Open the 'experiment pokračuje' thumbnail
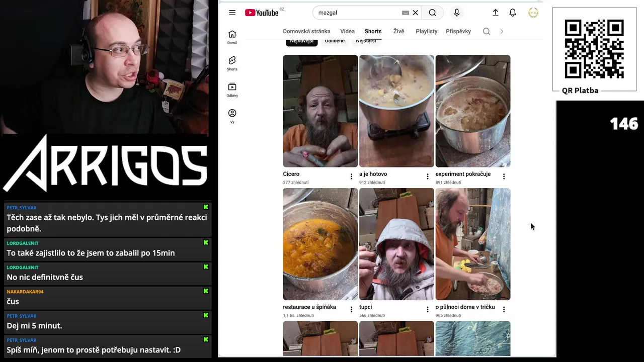 point(473,111)
